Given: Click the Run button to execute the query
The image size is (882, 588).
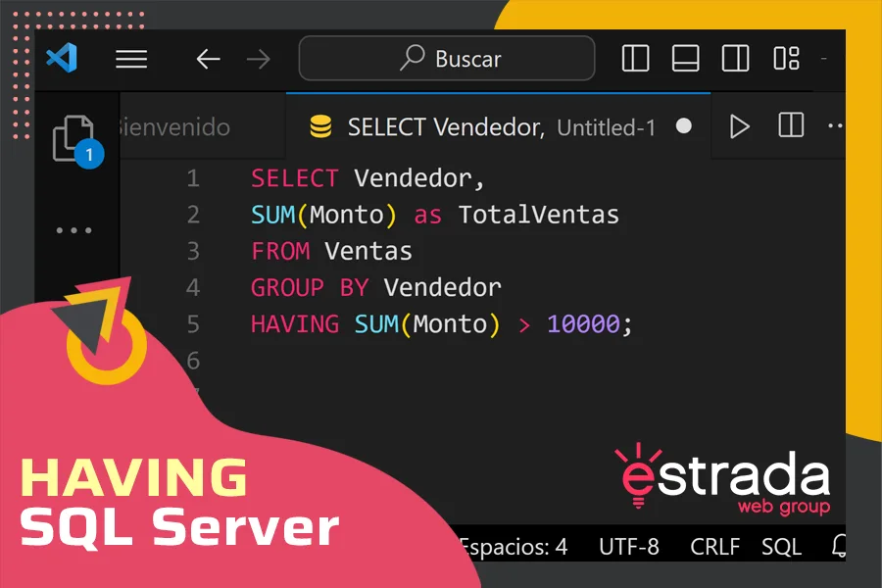Looking at the screenshot, I should (x=740, y=126).
